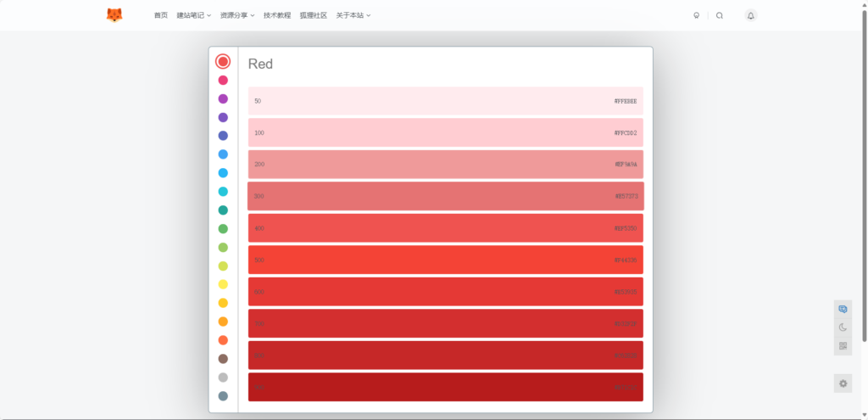
Task: Click the Red 700 swatch row
Action: click(x=446, y=323)
